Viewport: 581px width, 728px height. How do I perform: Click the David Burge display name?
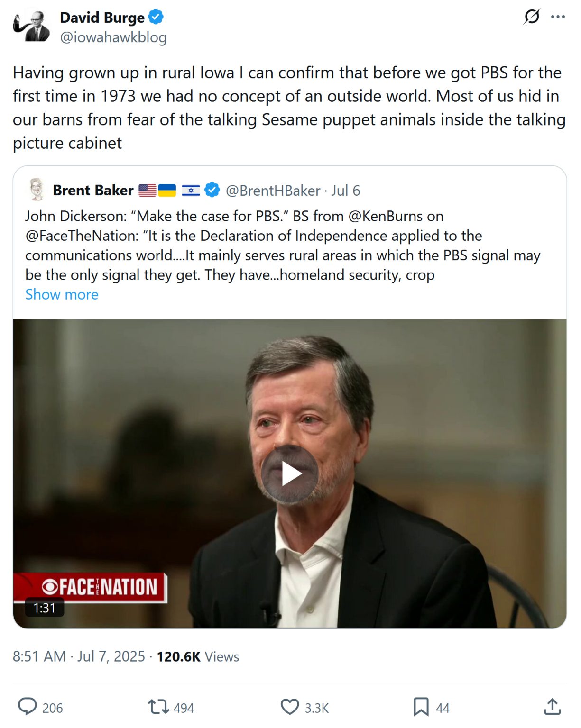point(102,18)
